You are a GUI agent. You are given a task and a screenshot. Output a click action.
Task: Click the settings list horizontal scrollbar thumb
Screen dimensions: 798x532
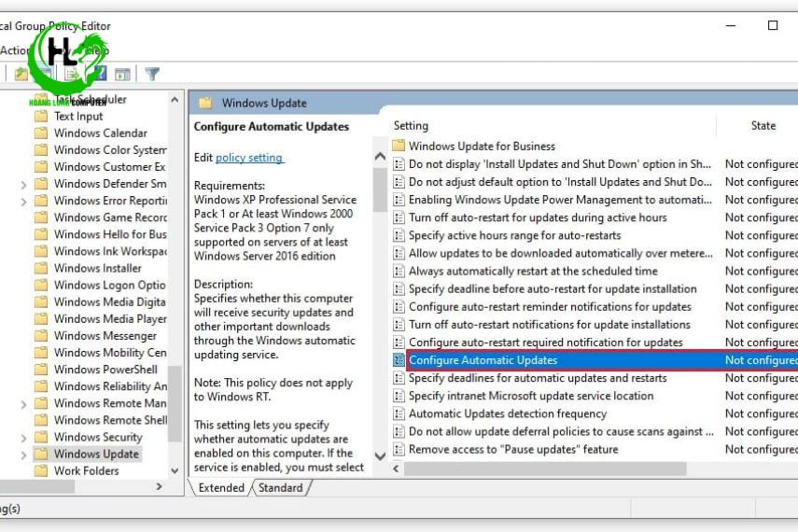545,469
